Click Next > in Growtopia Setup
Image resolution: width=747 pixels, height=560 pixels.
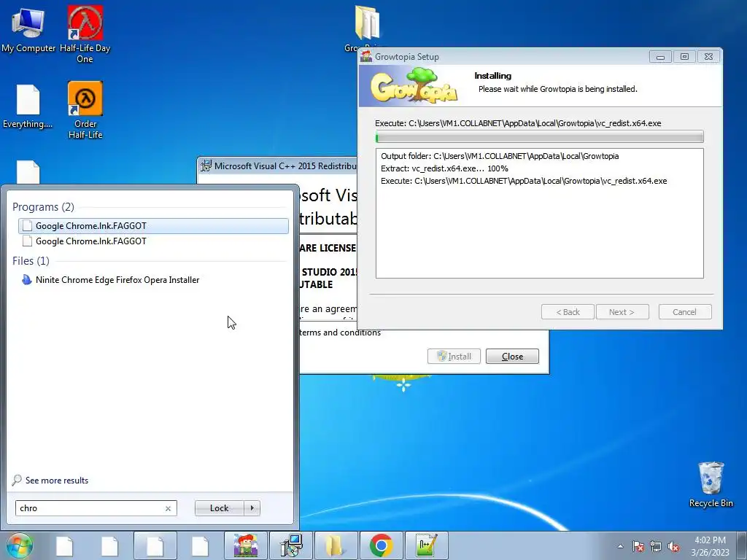(622, 312)
